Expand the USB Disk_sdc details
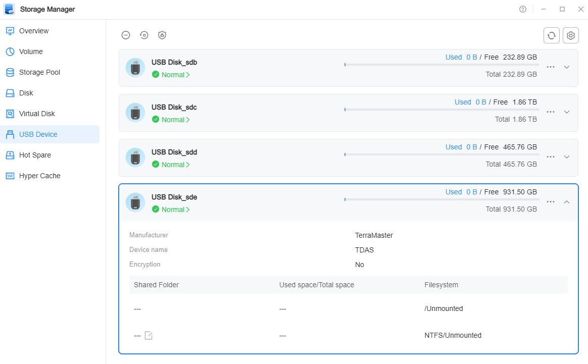Viewport: 588px width, 364px height. [x=567, y=112]
